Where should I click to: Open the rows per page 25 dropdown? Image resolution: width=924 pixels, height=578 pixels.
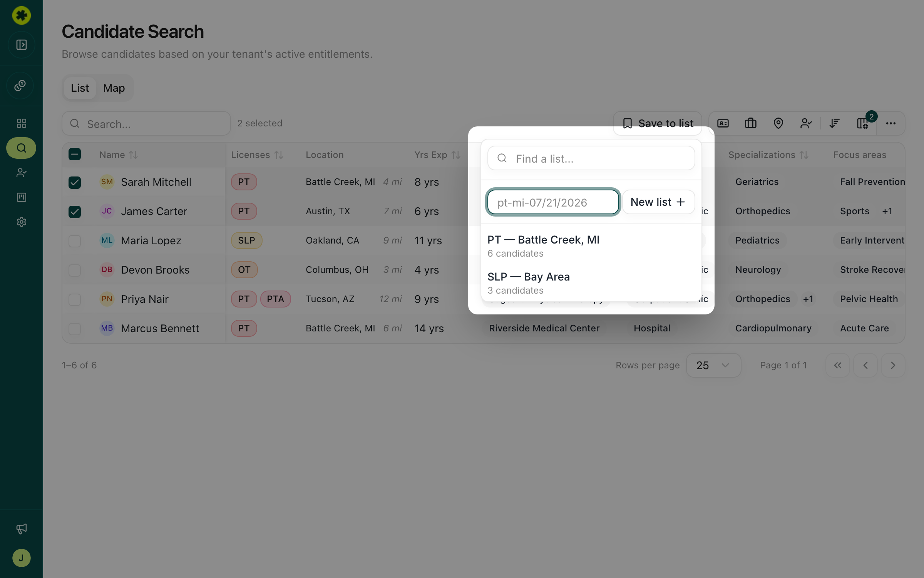click(714, 365)
